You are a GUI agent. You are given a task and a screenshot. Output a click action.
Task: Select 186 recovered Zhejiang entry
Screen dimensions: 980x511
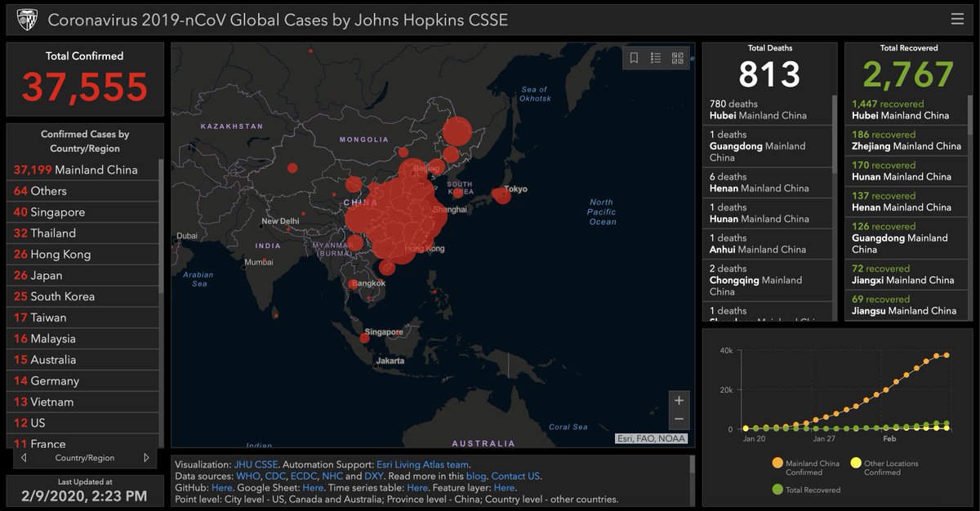[x=906, y=141]
